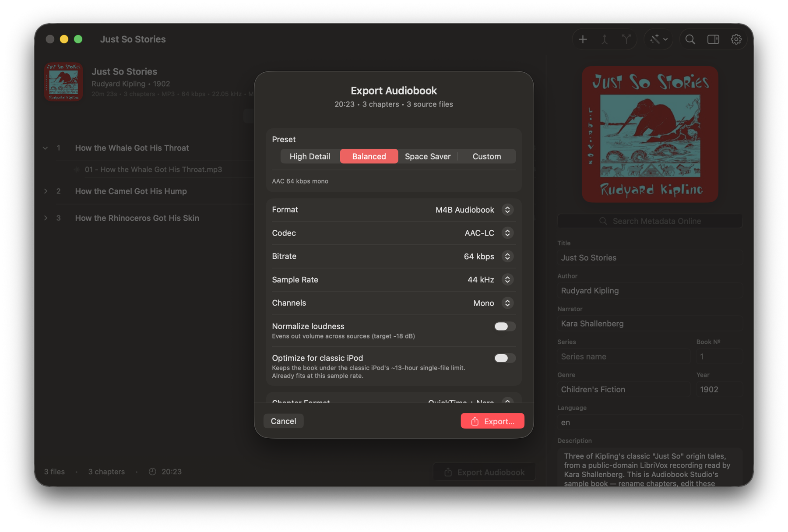Click the Series name field

click(x=624, y=356)
